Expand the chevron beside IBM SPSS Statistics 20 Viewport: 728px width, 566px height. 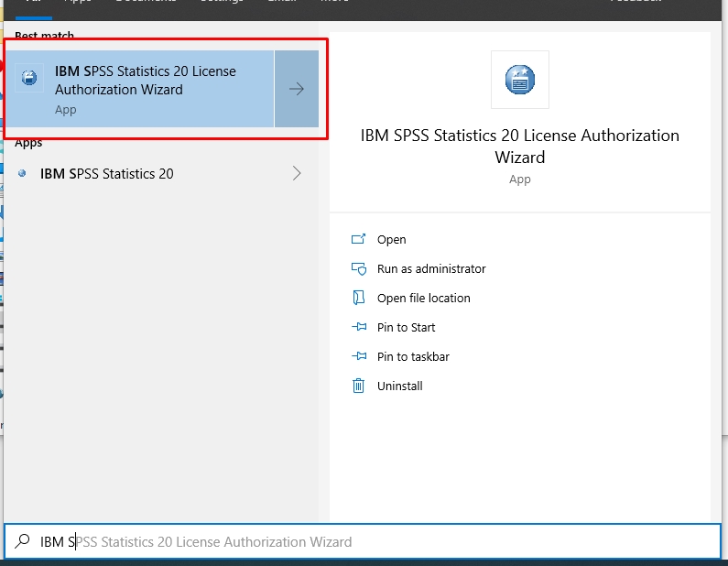pyautogui.click(x=296, y=173)
